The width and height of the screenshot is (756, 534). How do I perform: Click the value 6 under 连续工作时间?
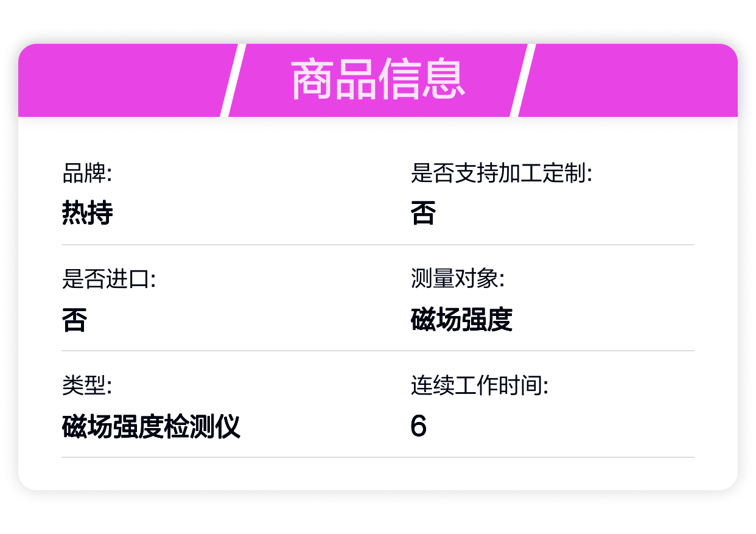click(x=418, y=426)
